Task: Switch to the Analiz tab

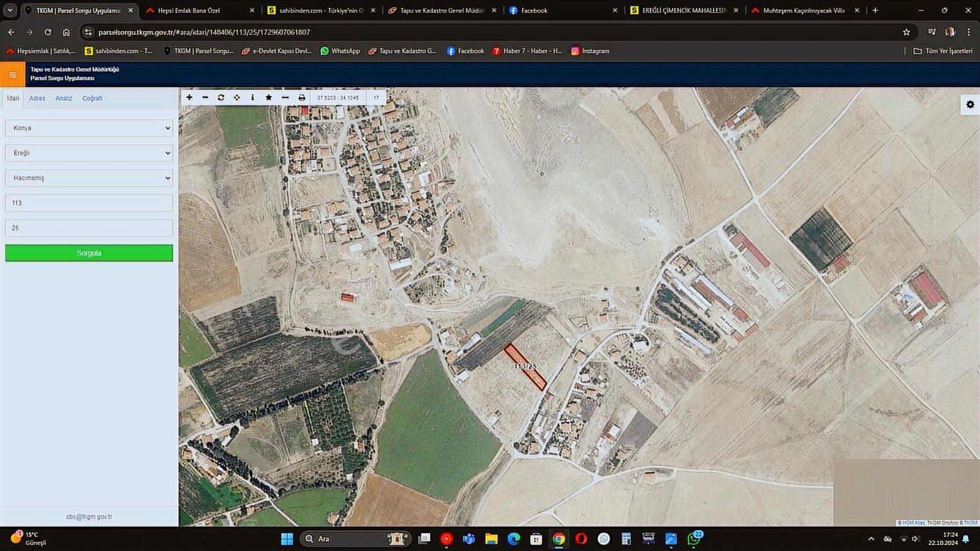Action: click(x=64, y=98)
